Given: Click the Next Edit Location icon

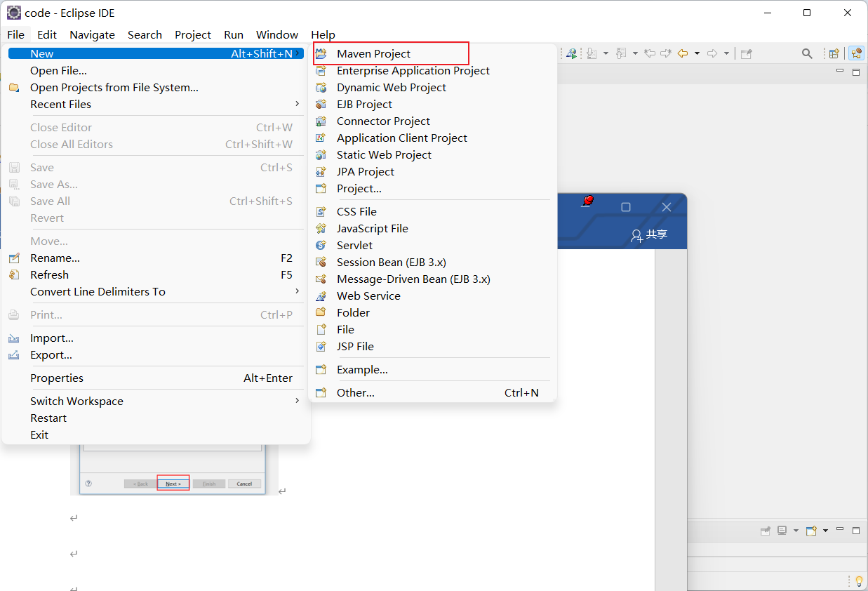Looking at the screenshot, I should [x=666, y=53].
